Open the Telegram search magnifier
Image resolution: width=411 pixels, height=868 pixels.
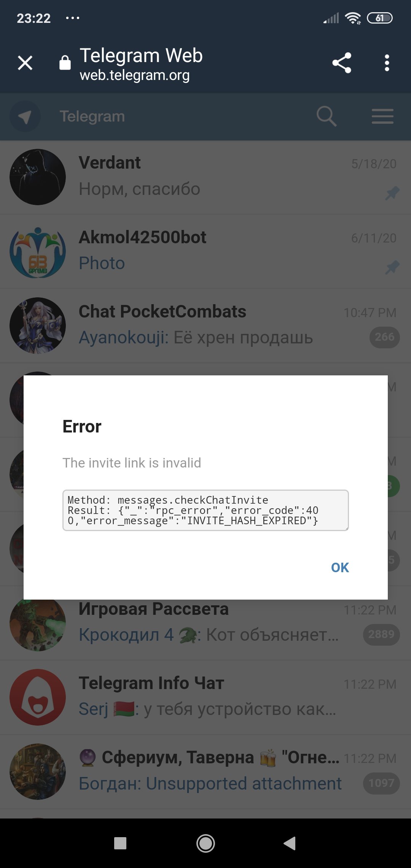tap(327, 116)
